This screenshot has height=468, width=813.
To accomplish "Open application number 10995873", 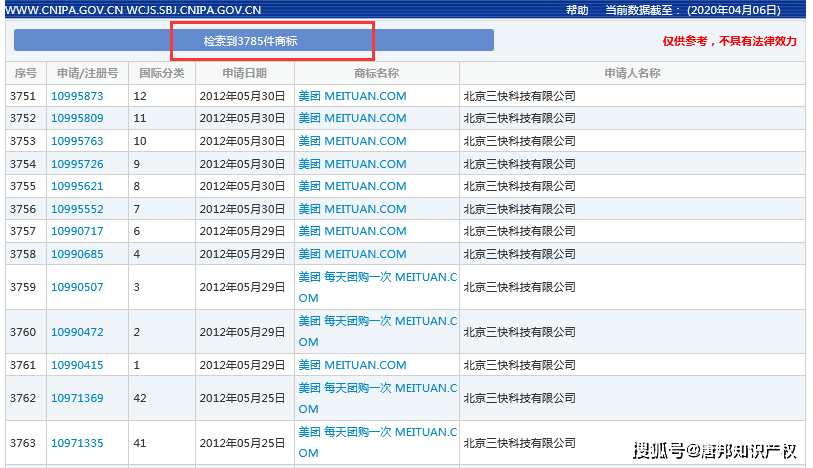I will (x=77, y=96).
